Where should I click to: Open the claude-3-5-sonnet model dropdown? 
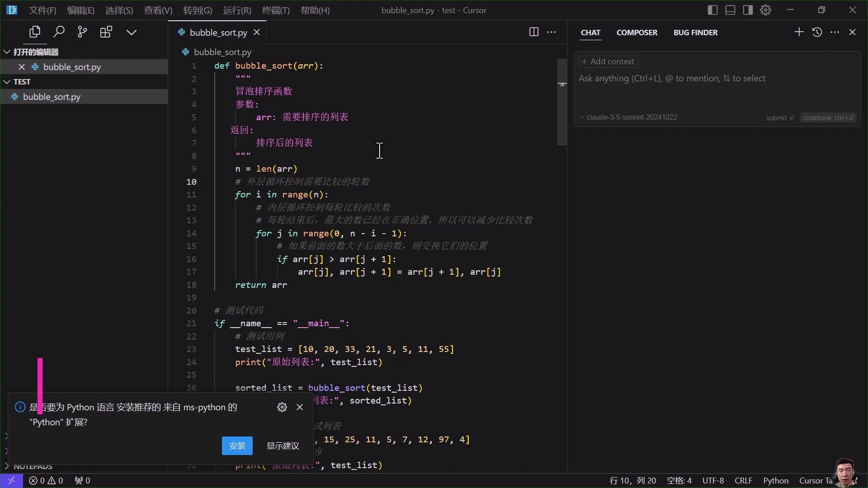click(631, 117)
